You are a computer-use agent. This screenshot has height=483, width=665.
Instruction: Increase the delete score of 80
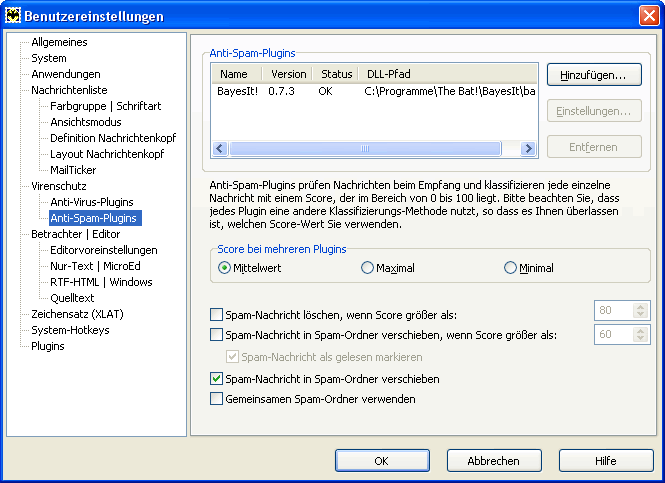coord(640,307)
